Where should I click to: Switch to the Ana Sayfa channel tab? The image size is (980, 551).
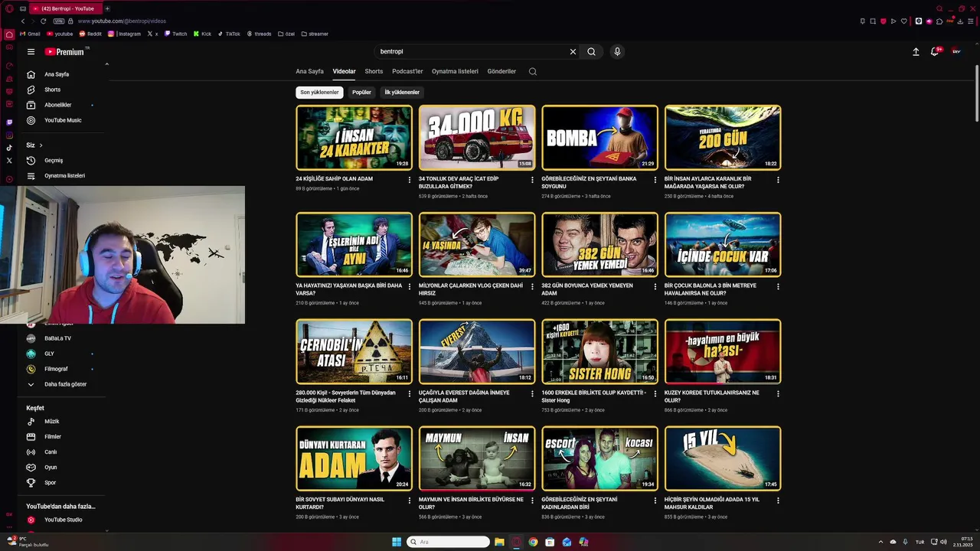click(x=310, y=71)
